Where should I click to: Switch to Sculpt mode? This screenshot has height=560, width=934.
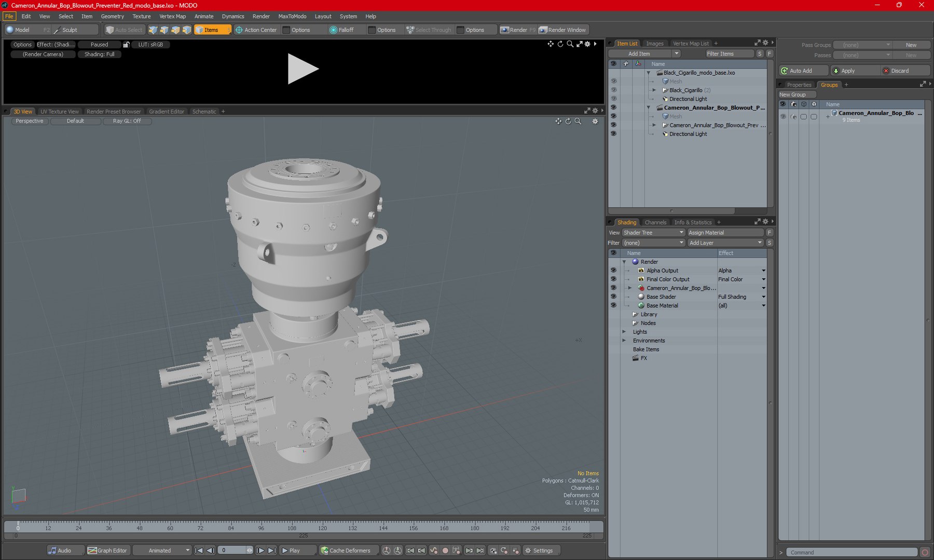(x=69, y=30)
